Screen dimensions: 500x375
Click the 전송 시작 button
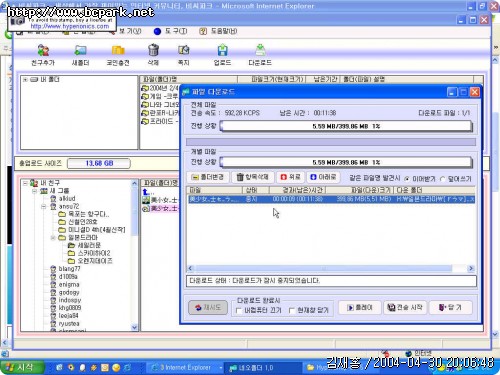coord(405,307)
